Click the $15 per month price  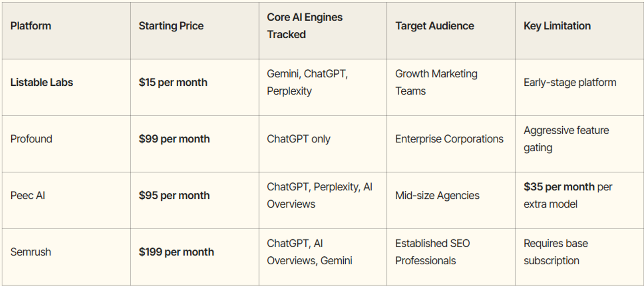[x=173, y=82]
